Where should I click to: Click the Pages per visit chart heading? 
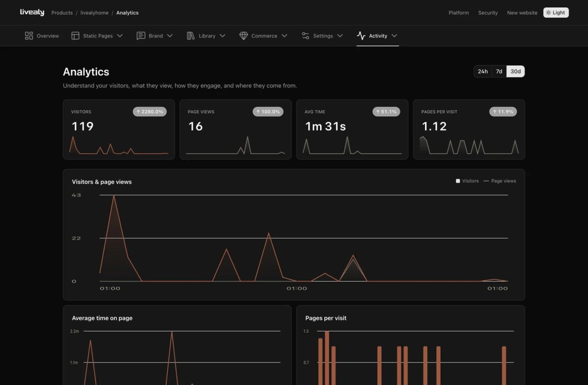(x=326, y=318)
